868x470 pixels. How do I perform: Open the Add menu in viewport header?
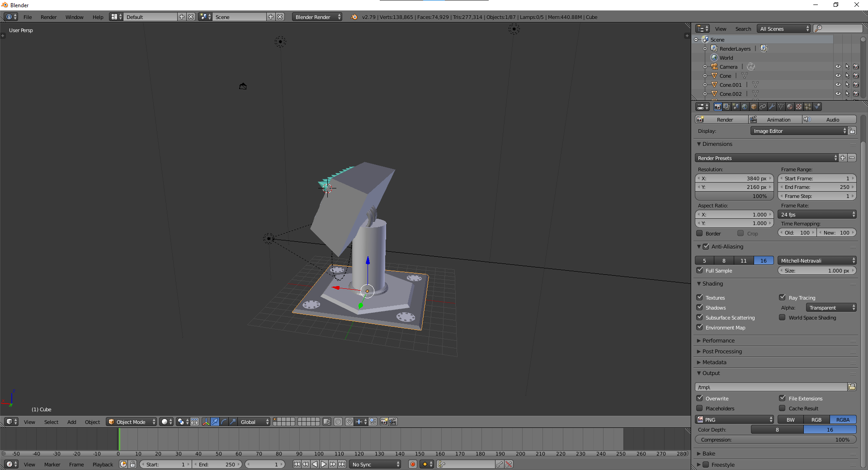point(71,422)
